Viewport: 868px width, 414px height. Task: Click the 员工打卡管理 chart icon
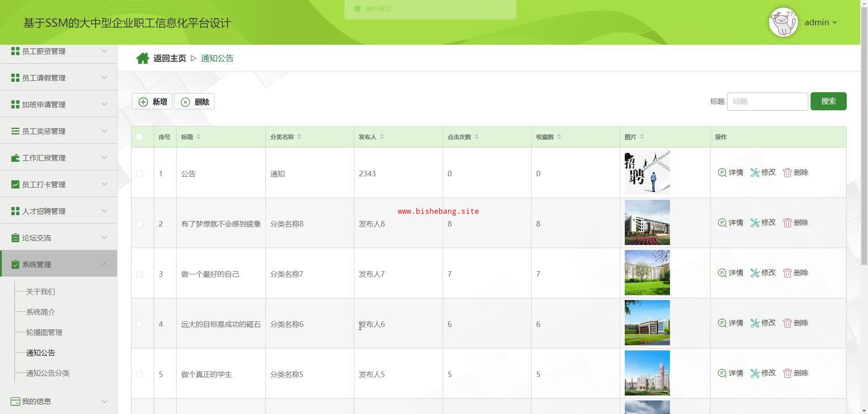click(15, 184)
